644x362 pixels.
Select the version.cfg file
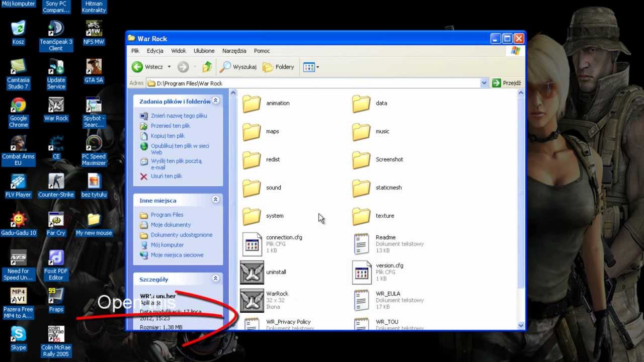tap(378, 272)
